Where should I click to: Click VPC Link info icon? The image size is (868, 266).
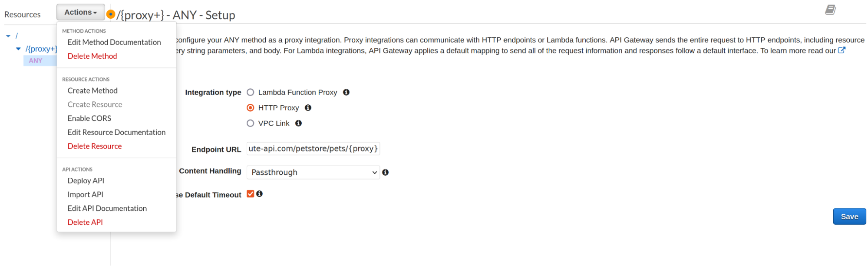click(x=298, y=123)
